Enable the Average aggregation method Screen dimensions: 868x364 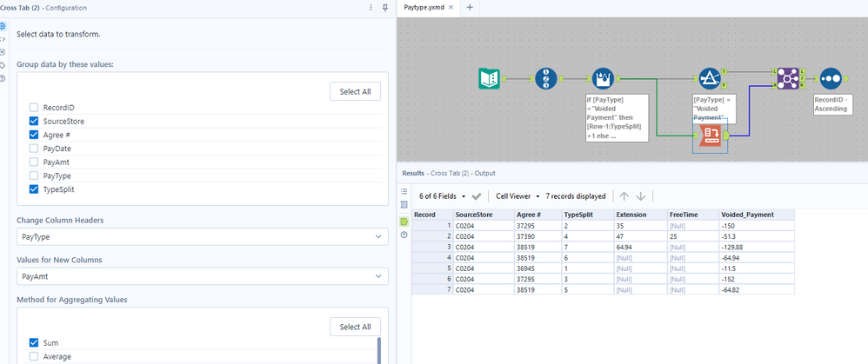click(x=34, y=356)
